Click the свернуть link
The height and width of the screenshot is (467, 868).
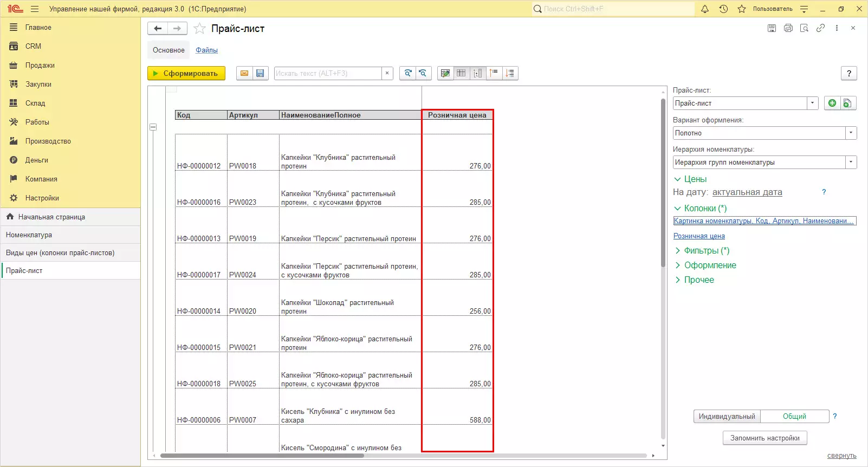pos(842,456)
